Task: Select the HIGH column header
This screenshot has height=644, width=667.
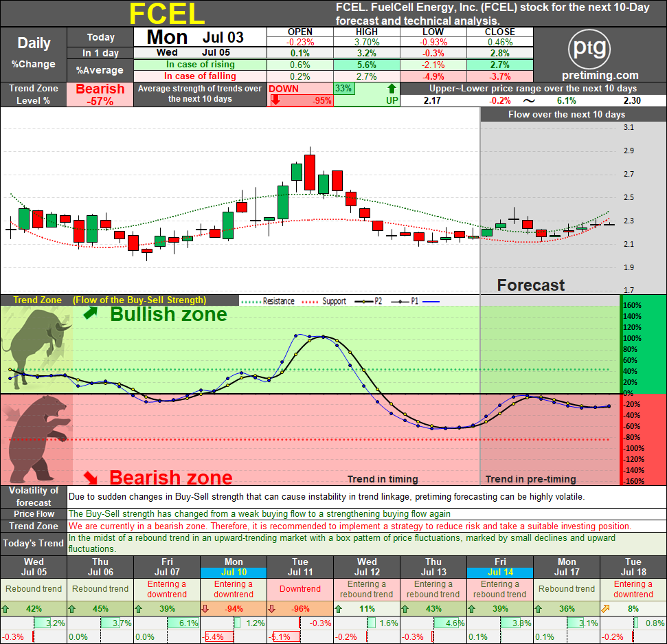Action: (x=366, y=32)
